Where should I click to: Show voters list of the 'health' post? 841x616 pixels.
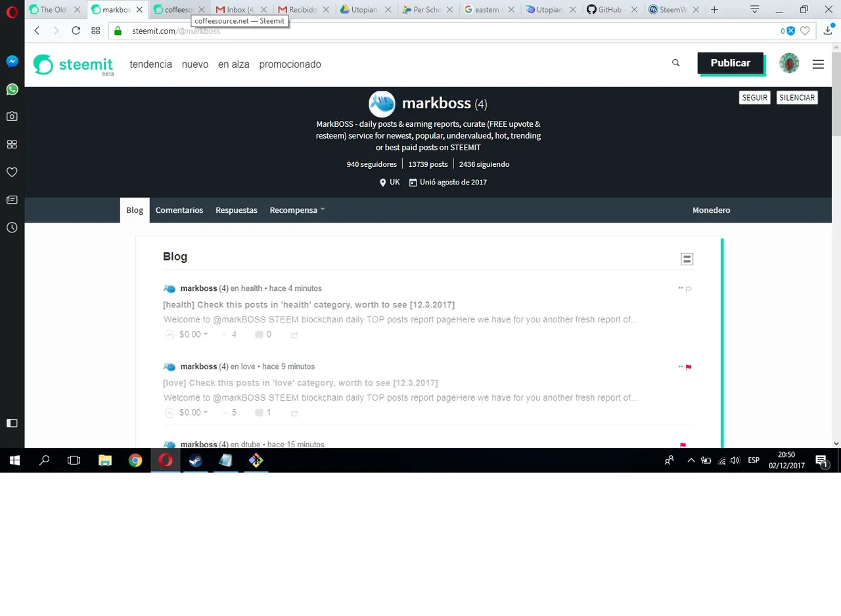(x=229, y=334)
